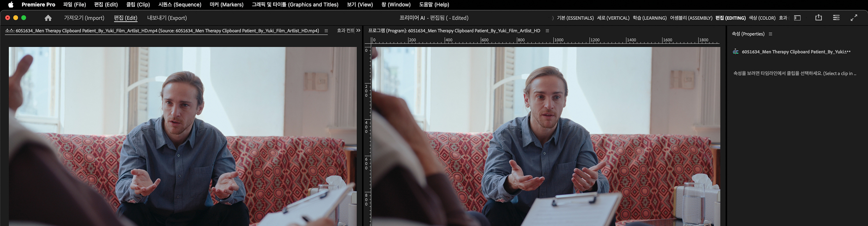Open the 파일 (File) menu
The width and height of the screenshot is (868, 226).
(x=74, y=5)
